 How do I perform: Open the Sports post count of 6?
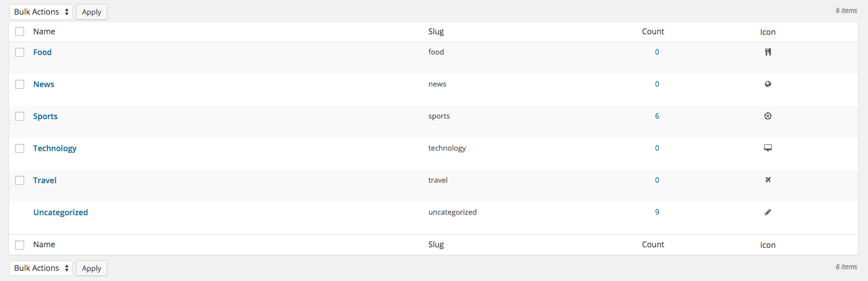click(x=657, y=116)
